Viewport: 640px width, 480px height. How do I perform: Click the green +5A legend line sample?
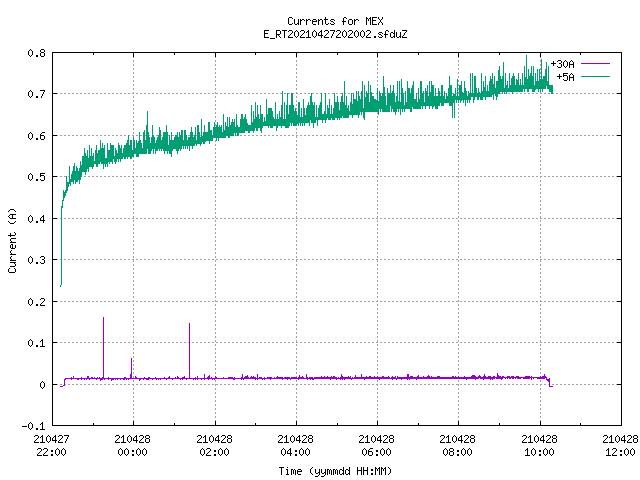coord(596,76)
